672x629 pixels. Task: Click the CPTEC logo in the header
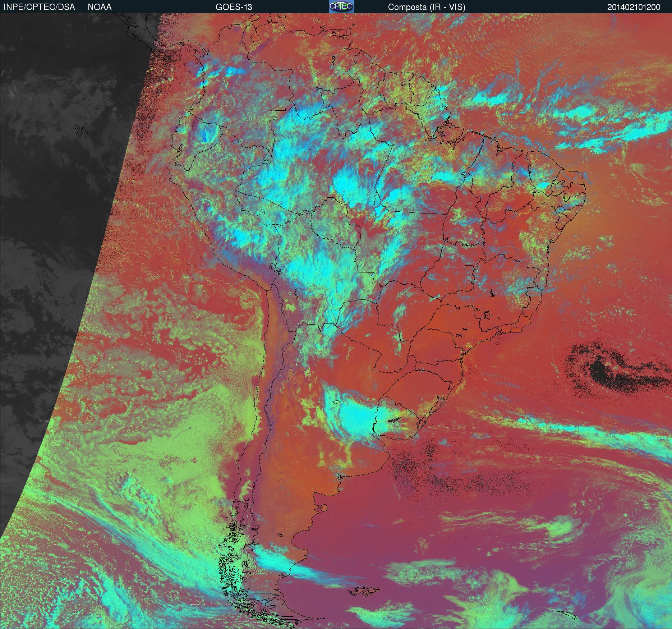pos(341,6)
